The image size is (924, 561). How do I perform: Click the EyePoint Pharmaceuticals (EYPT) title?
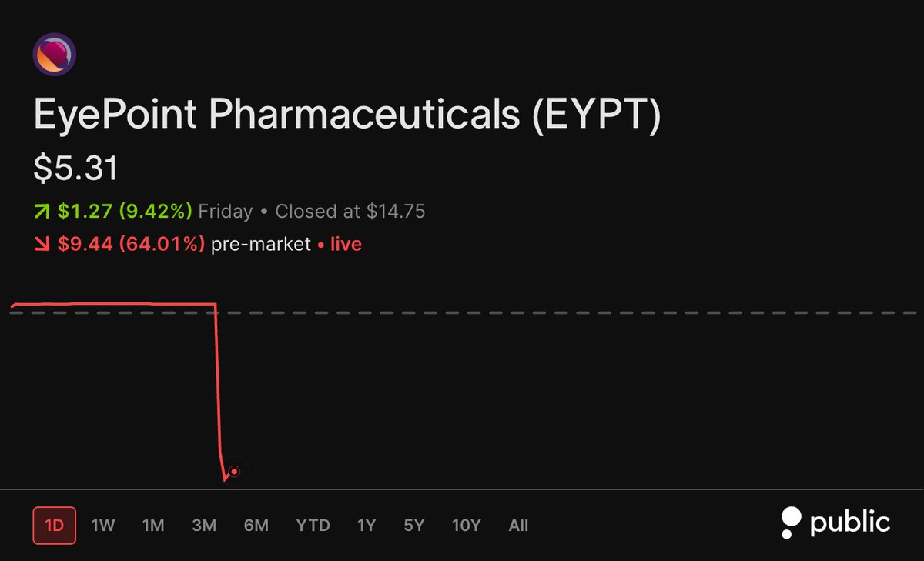coord(347,115)
